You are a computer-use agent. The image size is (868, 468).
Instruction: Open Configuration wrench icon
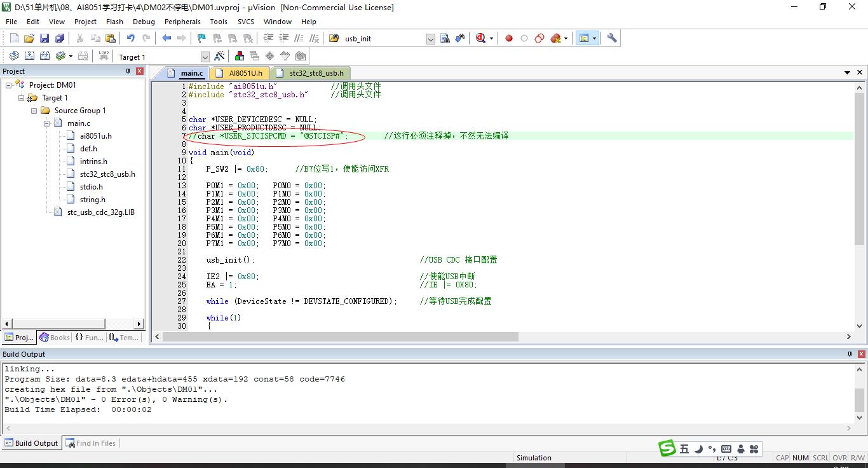(612, 38)
